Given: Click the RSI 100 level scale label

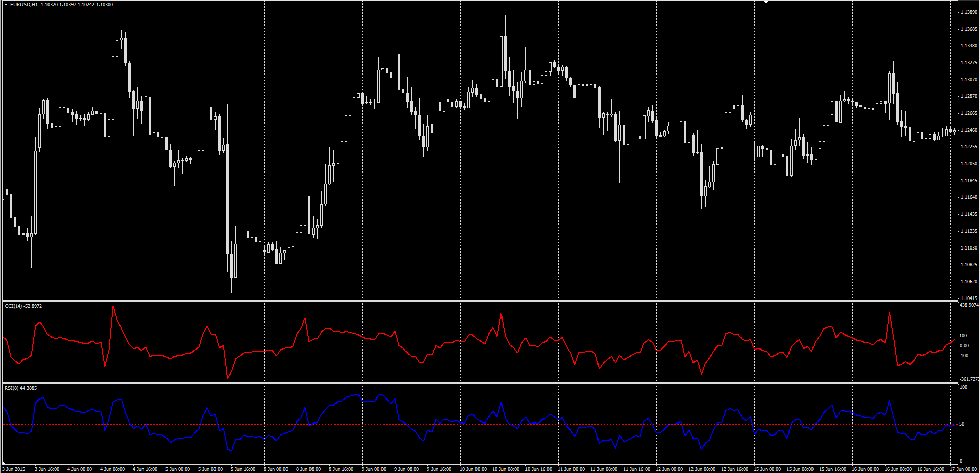Looking at the screenshot, I should pyautogui.click(x=963, y=388).
